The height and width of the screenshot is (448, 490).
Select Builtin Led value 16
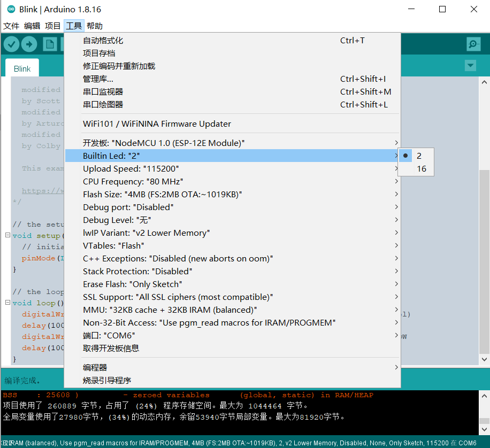point(416,169)
